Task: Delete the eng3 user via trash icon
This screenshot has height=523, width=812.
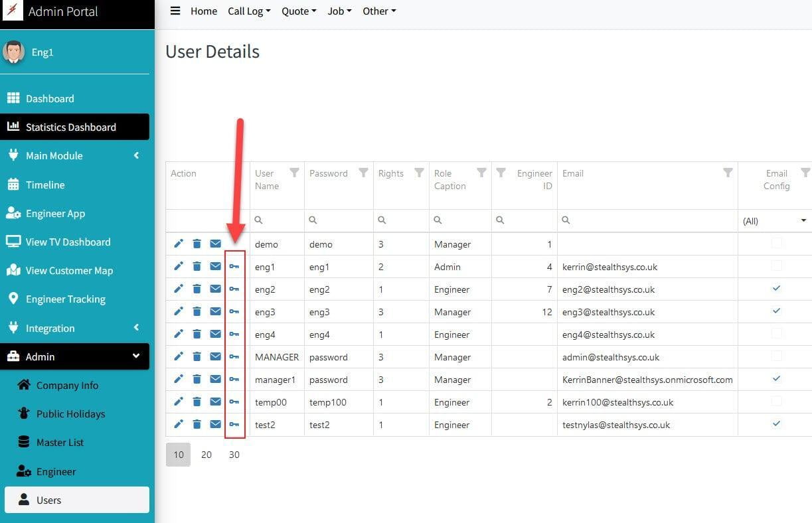Action: 197,312
